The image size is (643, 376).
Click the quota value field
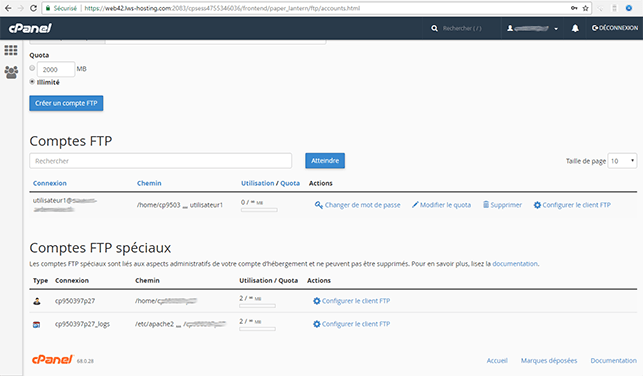pos(56,69)
